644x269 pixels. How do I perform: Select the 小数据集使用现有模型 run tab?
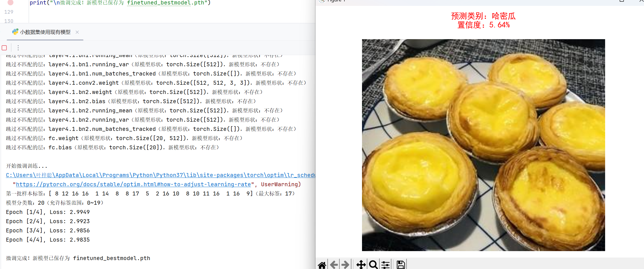(45, 32)
